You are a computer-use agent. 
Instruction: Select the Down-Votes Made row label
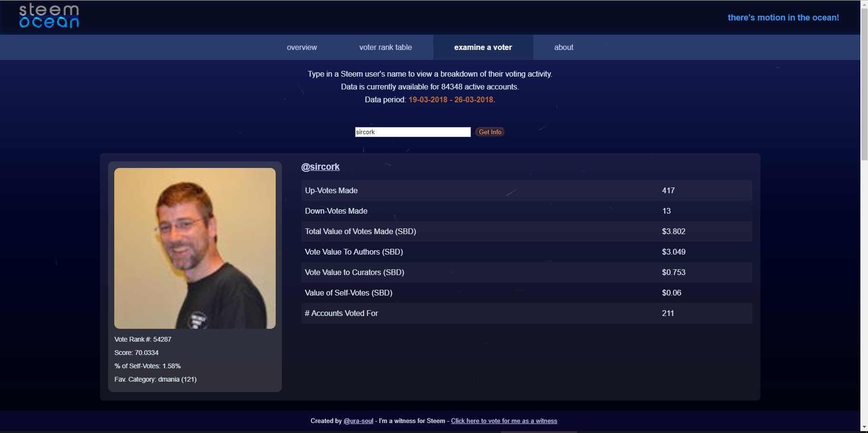click(x=336, y=211)
